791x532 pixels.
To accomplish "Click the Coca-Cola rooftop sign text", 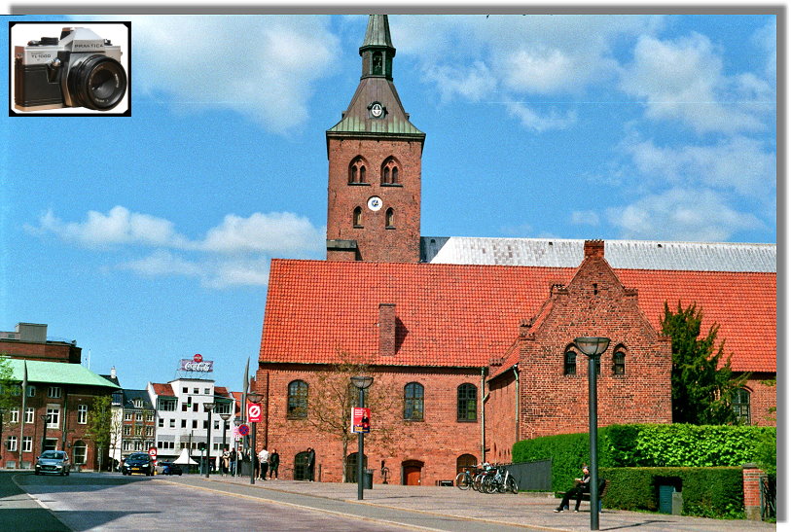I will (197, 366).
